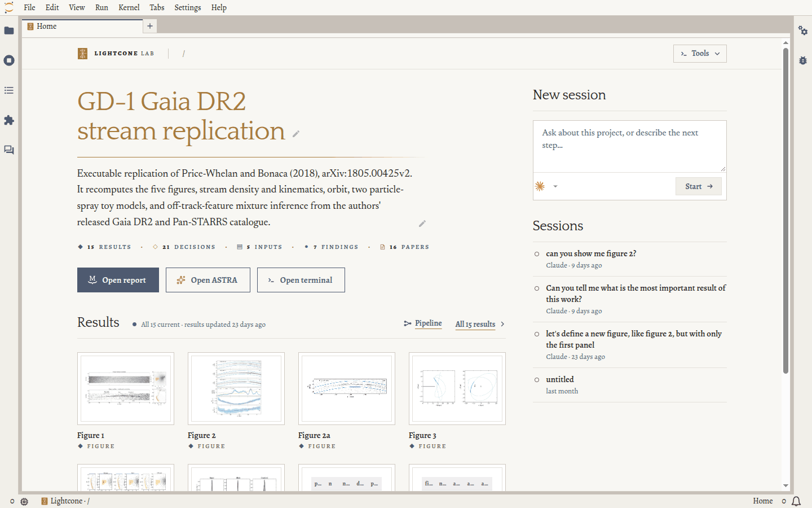Click the pencil icon beside the project description
The width and height of the screenshot is (812, 508).
[422, 224]
